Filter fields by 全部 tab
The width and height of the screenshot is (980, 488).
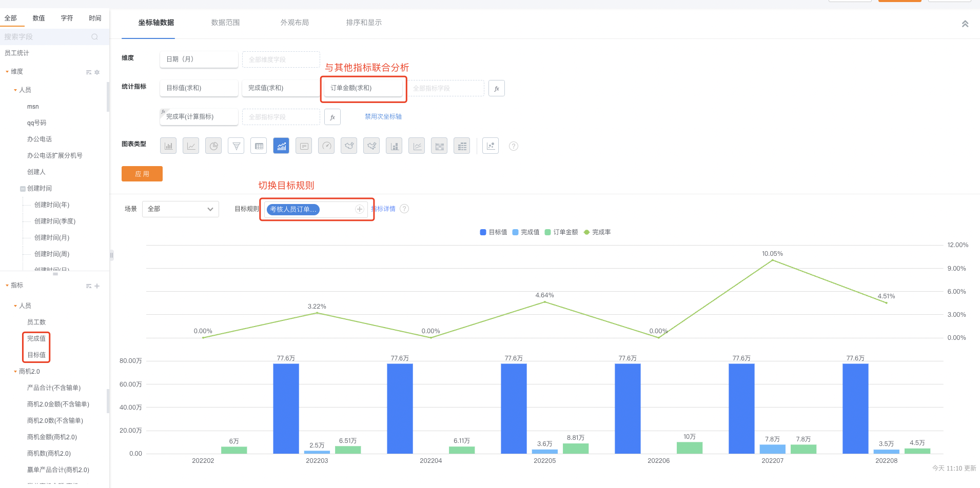coord(11,18)
